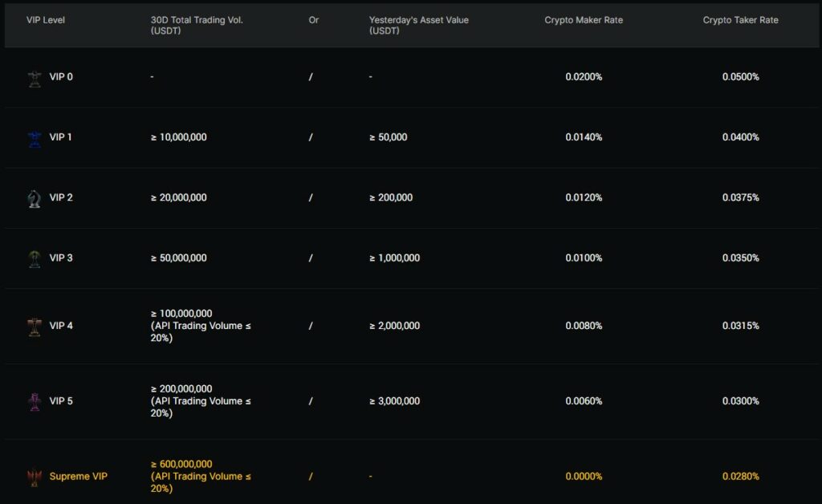
Task: Click the 0.0375% taker rate
Action: pos(740,197)
